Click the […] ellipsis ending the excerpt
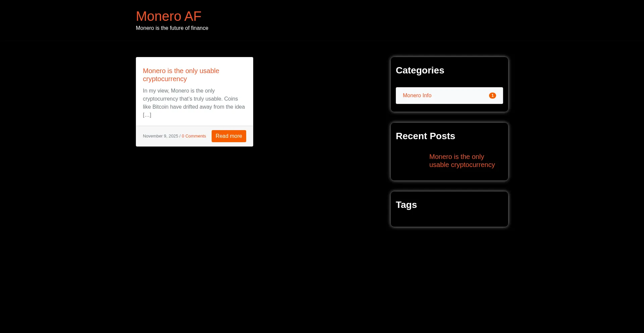The height and width of the screenshot is (333, 644). pos(147,115)
